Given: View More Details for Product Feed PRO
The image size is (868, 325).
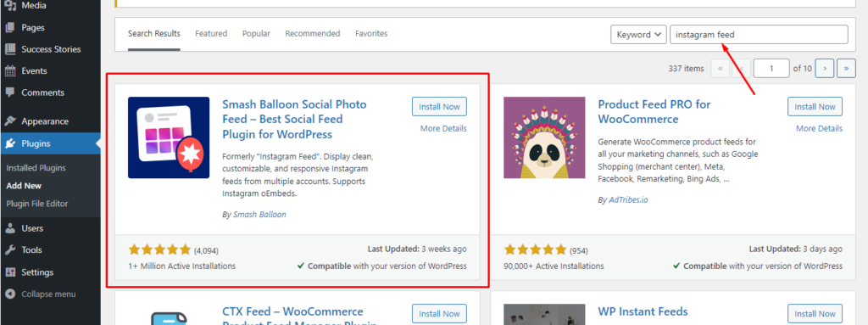Looking at the screenshot, I should 820,128.
